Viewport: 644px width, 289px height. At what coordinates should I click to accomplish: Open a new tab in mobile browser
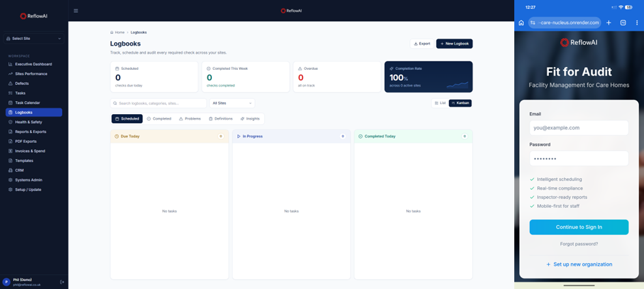[x=609, y=23]
